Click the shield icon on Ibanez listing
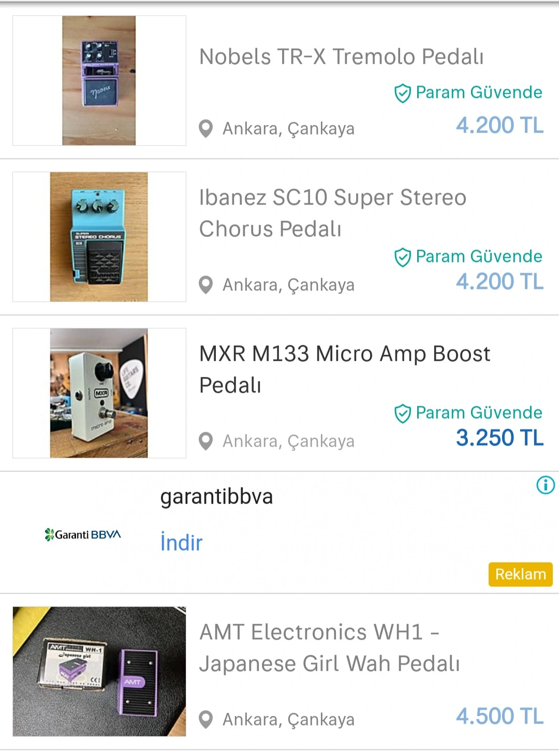This screenshot has width=559, height=756. click(402, 257)
